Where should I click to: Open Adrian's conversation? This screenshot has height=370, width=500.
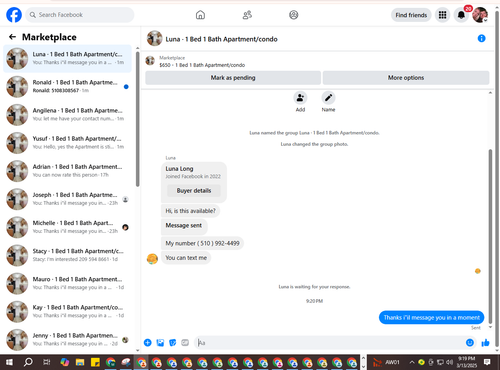click(67, 171)
